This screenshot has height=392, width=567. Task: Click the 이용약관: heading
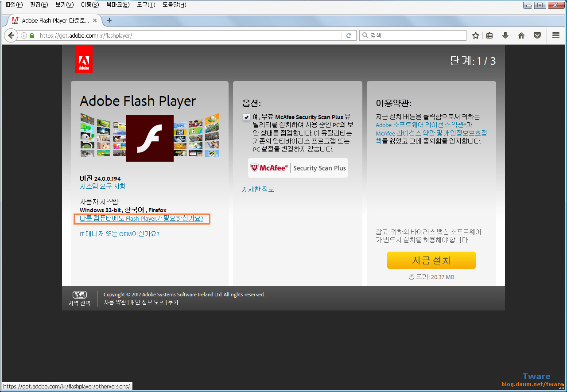[x=393, y=103]
